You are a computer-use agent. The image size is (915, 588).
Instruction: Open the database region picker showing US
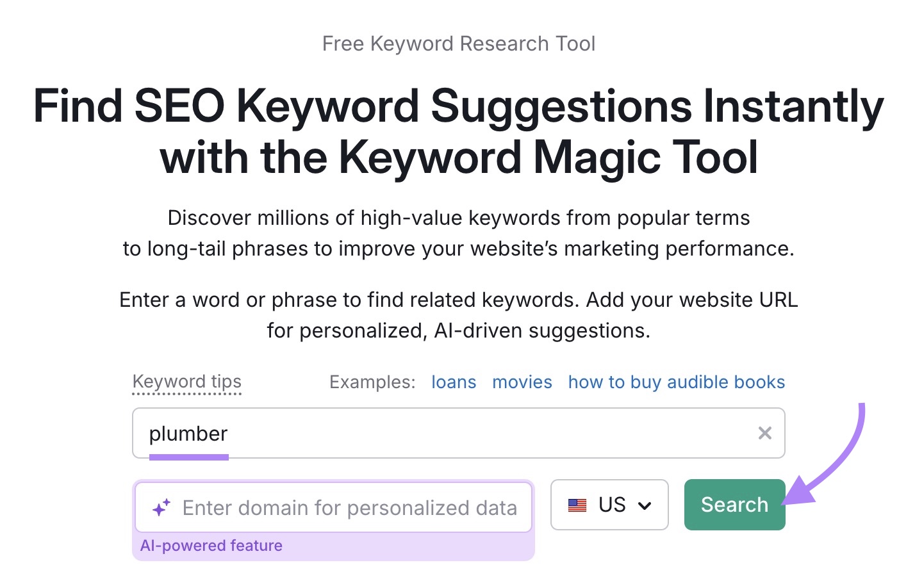point(609,505)
